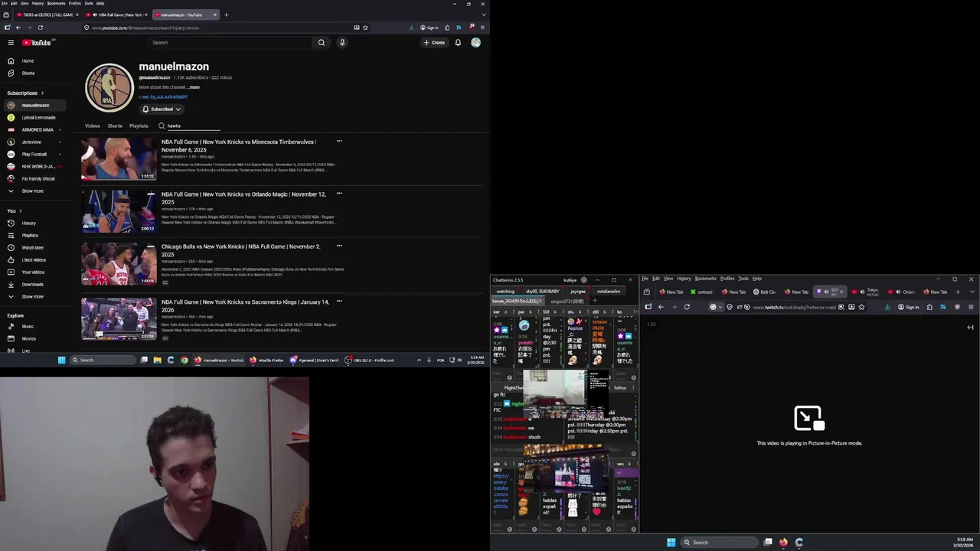Expand Show more under Subscriptions
Image resolution: width=980 pixels, height=551 pixels.
pos(32,191)
